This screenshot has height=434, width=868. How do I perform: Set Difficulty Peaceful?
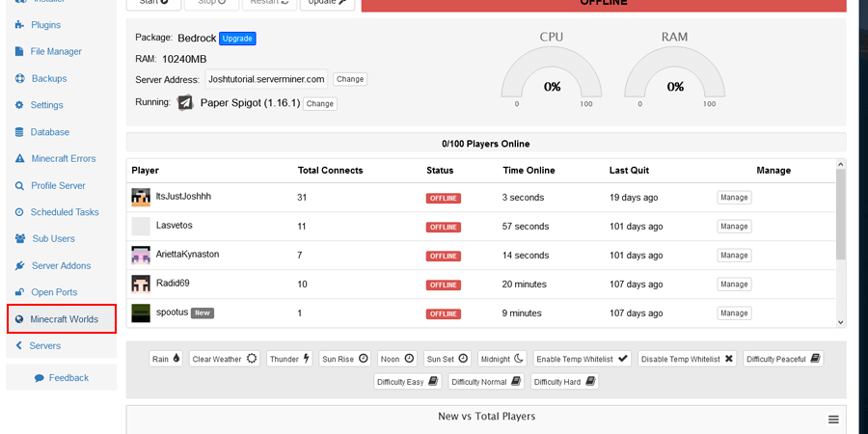pyautogui.click(x=783, y=359)
